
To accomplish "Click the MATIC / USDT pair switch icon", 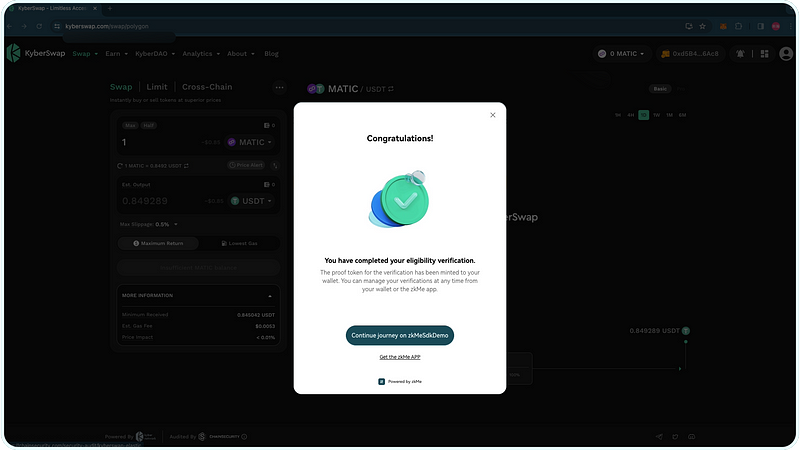I will (x=391, y=89).
